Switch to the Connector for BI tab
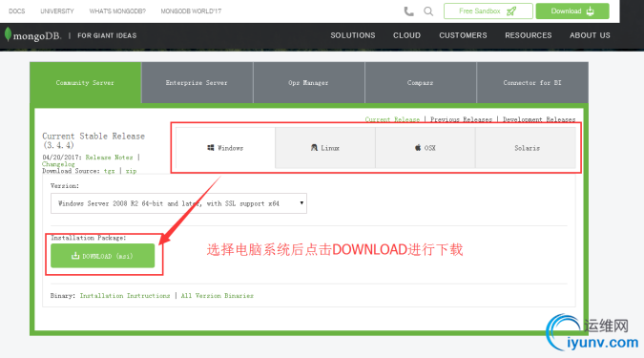 coord(532,83)
